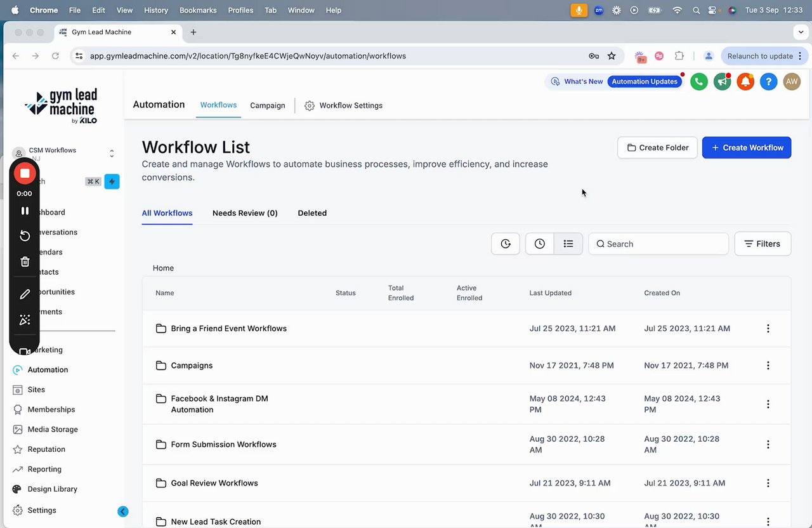Click the blue lightning quick actions icon
This screenshot has width=812, height=528.
(x=112, y=181)
